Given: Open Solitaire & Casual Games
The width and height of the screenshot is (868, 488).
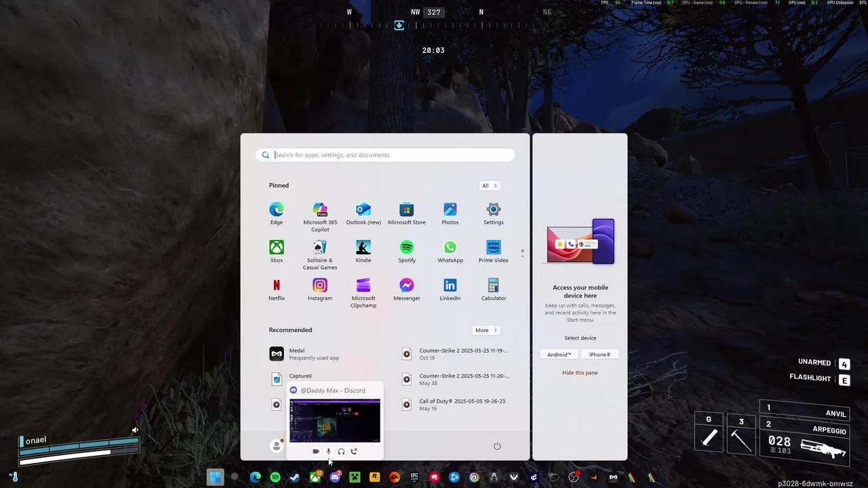Looking at the screenshot, I should coord(320,255).
